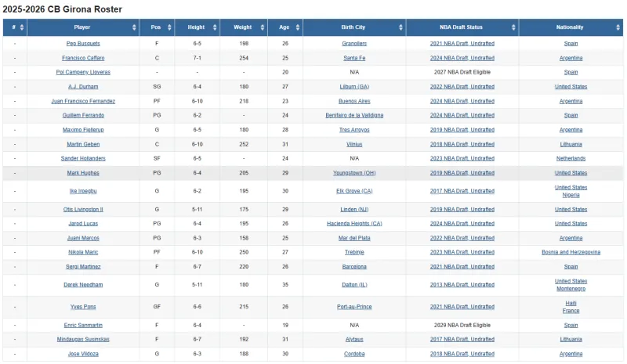Sort by Weight using its arrows icon

(263, 27)
